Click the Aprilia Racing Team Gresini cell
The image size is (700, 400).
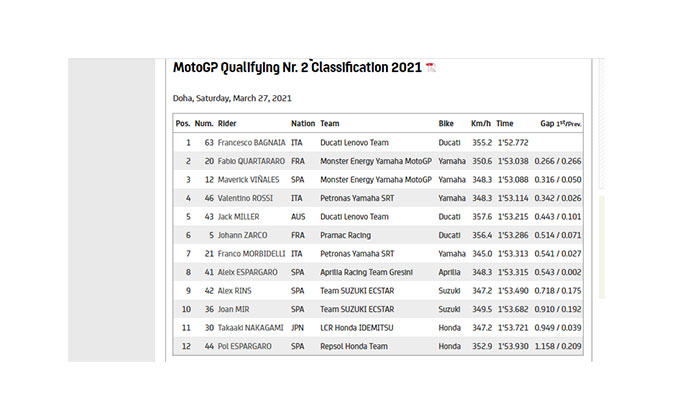pyautogui.click(x=370, y=272)
